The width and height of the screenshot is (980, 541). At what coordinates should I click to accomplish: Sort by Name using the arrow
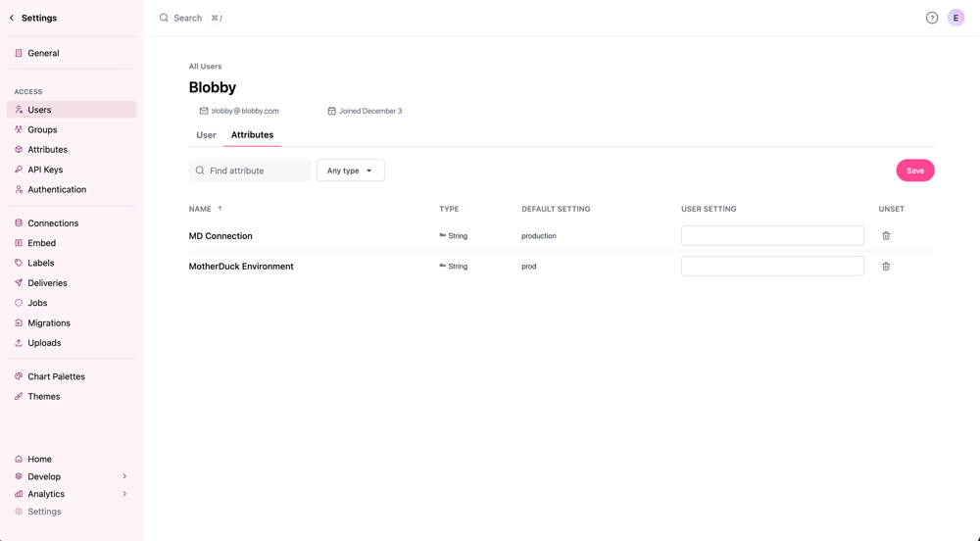tap(220, 209)
